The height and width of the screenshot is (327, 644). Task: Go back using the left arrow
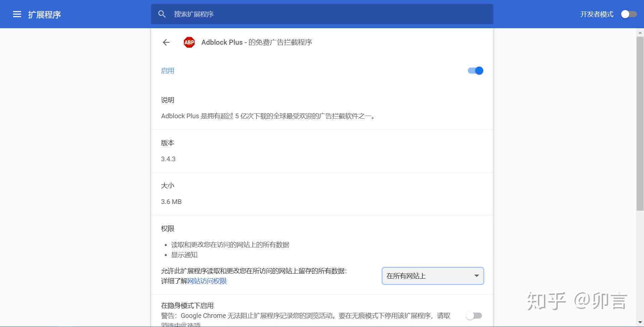pos(166,42)
